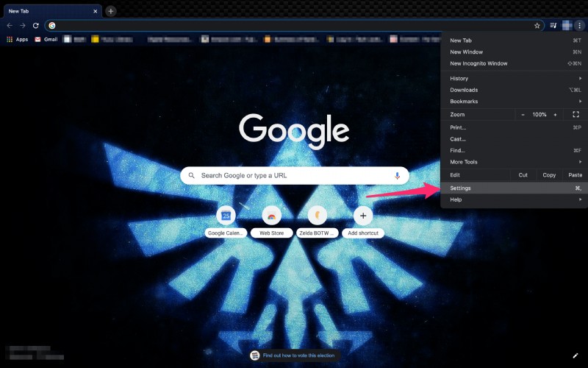
Task: Open Downloads from the menu
Action: 514,90
